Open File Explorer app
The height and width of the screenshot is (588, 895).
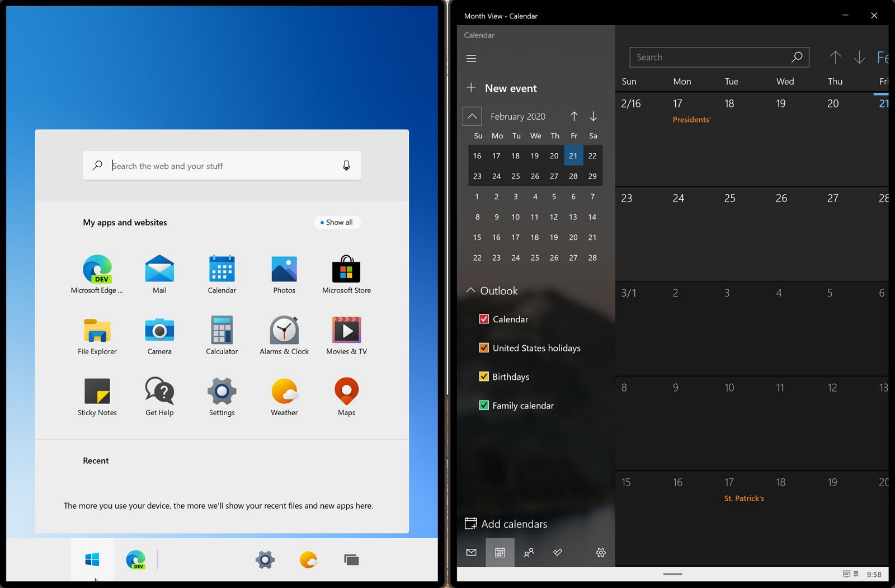97,331
